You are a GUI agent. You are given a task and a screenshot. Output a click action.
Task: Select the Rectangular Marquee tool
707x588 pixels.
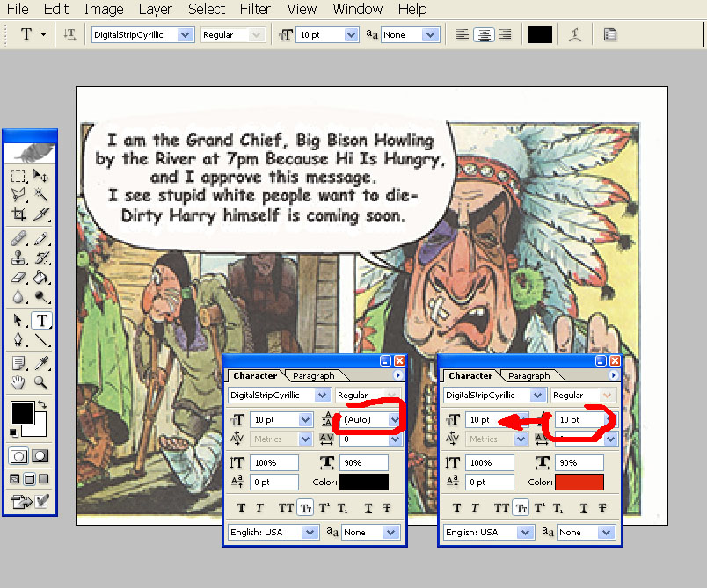coord(18,175)
